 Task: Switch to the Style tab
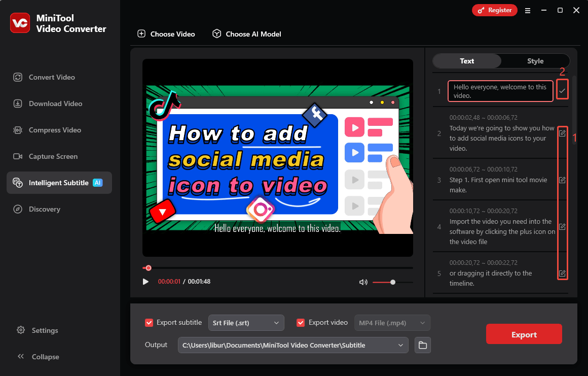click(x=535, y=61)
